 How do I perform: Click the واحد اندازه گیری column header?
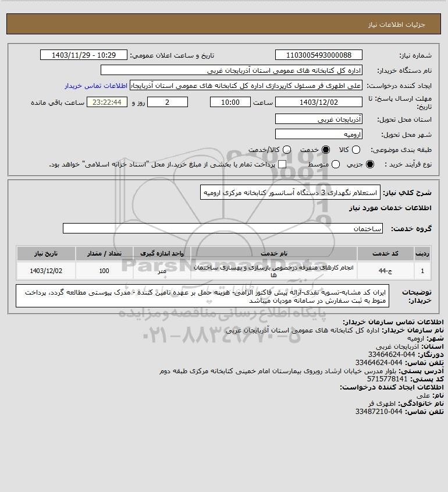tap(162, 253)
